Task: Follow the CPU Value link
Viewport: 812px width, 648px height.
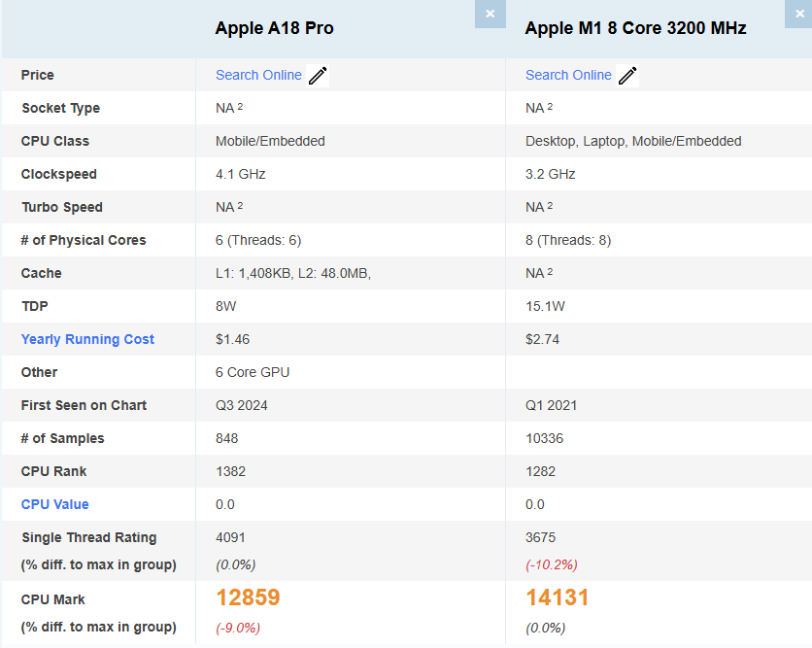Action: point(54,504)
